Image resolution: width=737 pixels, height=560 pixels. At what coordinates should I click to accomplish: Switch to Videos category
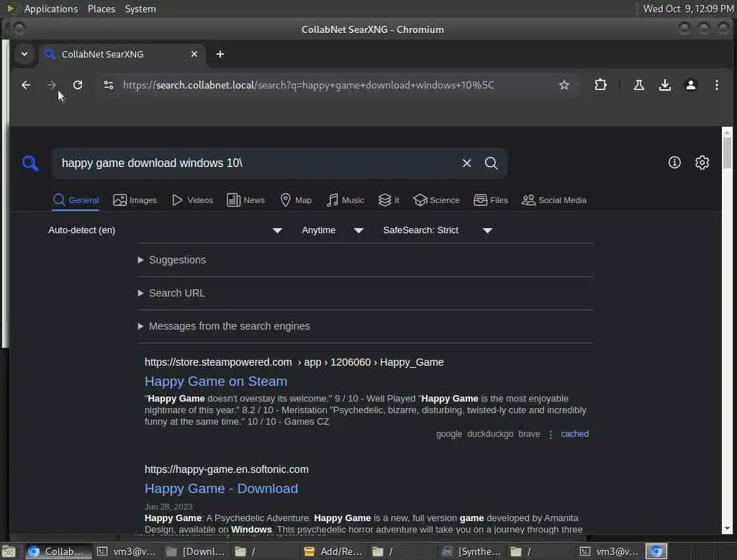[x=192, y=200]
